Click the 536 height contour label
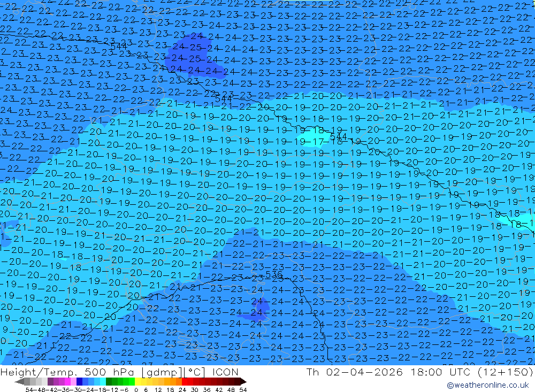Screen dimensions: 535x392 click(274, 275)
